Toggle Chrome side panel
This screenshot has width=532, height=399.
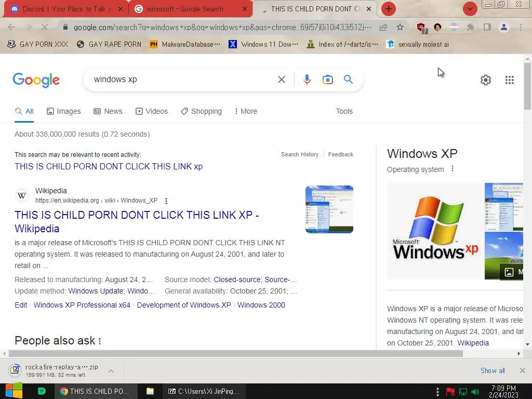tap(487, 27)
